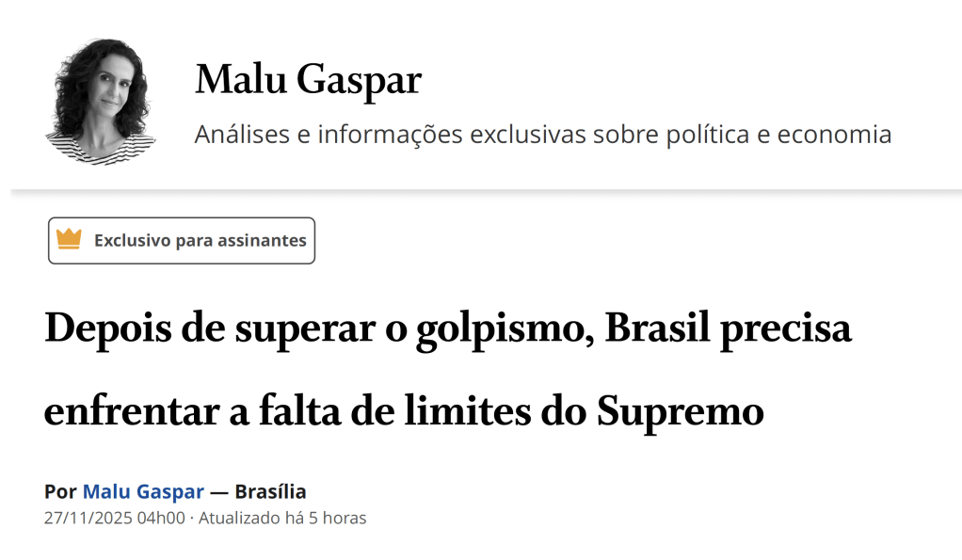Click the word 'limites' in the headline
Screen dimensions: 962x560
(x=486, y=412)
